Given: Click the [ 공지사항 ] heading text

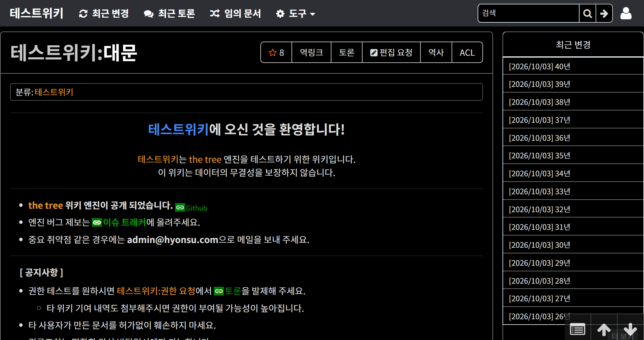Looking at the screenshot, I should point(42,272).
